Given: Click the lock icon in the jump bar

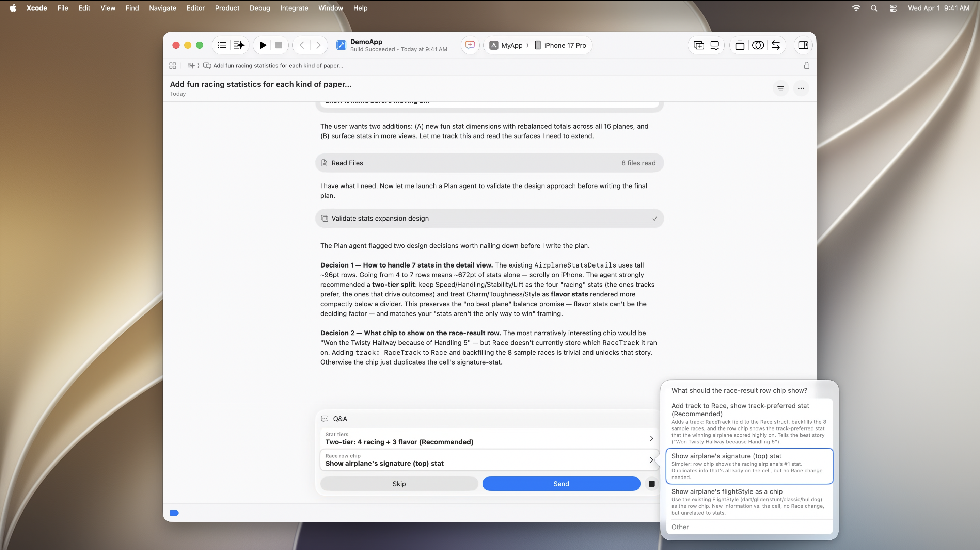Looking at the screenshot, I should coord(806,65).
